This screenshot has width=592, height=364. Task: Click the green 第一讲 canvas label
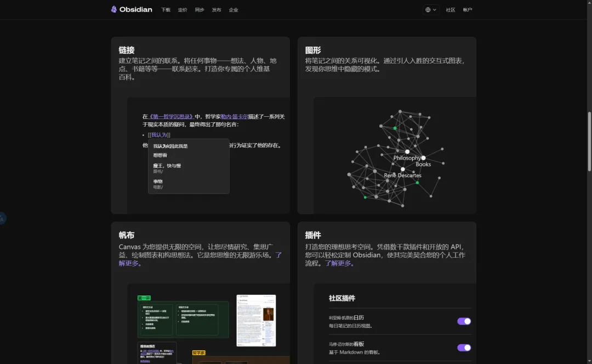coord(144,298)
